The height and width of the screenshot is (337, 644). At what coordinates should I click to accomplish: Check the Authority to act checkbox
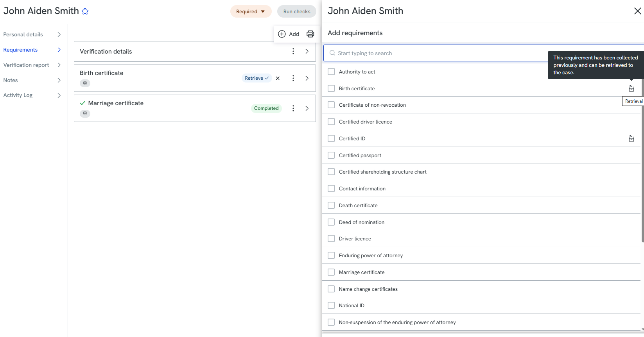[x=331, y=72]
